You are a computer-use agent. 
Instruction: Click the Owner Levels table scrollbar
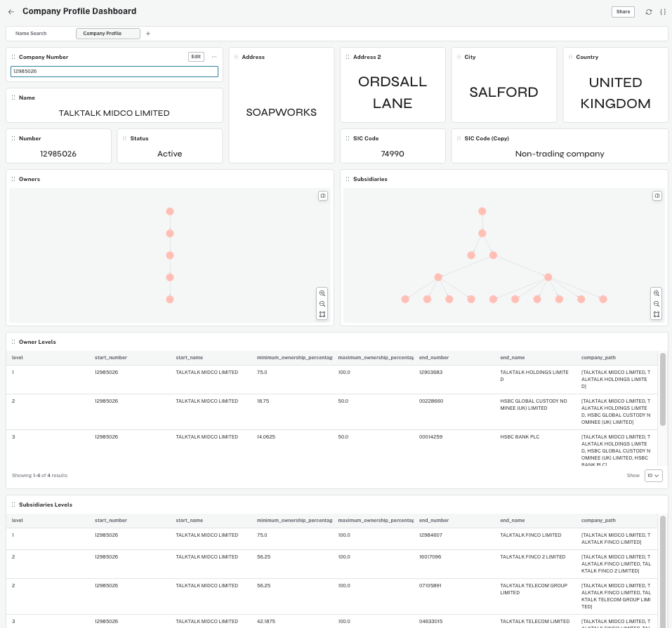[662, 389]
